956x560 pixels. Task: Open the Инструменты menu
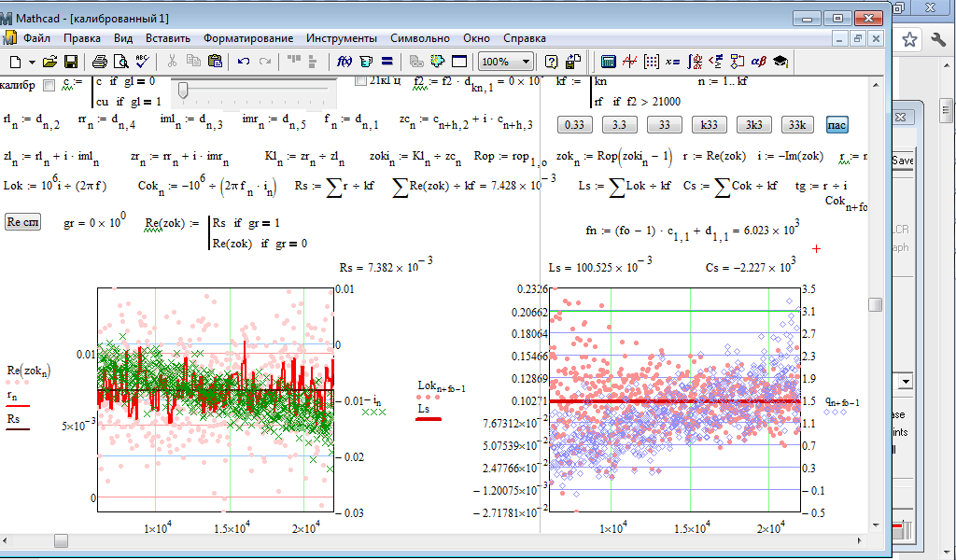click(x=342, y=38)
